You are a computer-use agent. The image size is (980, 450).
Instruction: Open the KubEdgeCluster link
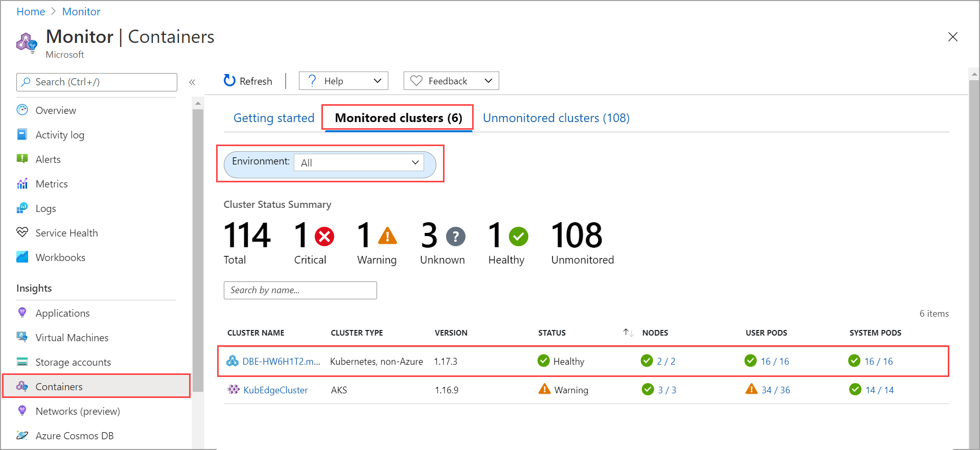click(x=275, y=390)
